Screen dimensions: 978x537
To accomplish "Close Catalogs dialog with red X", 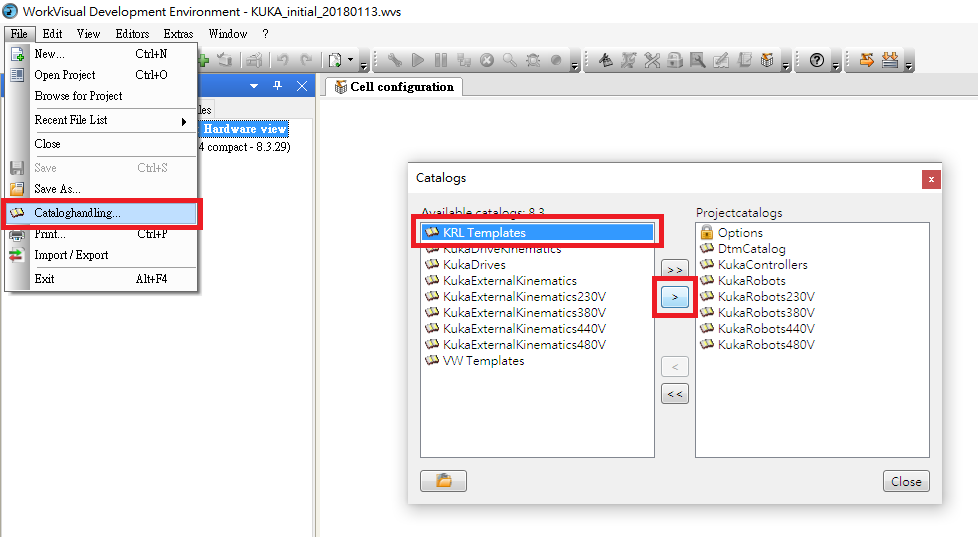I will click(x=931, y=180).
